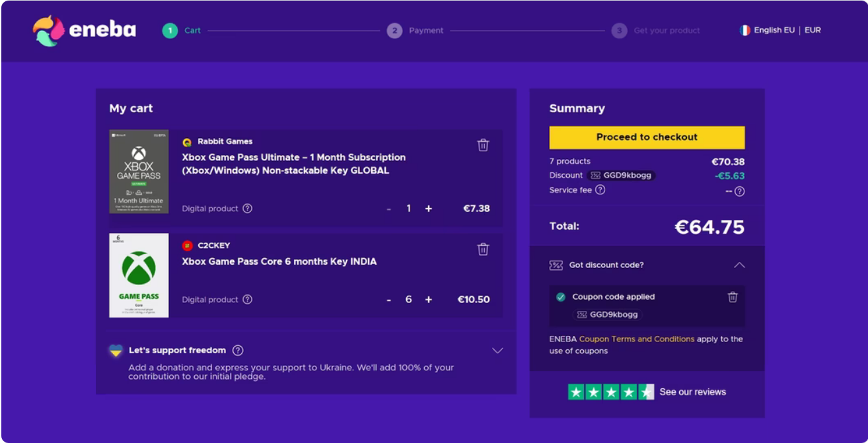Delete Xbox Game Pass Core from cart
Screen dimensions: 868x443
click(x=483, y=249)
